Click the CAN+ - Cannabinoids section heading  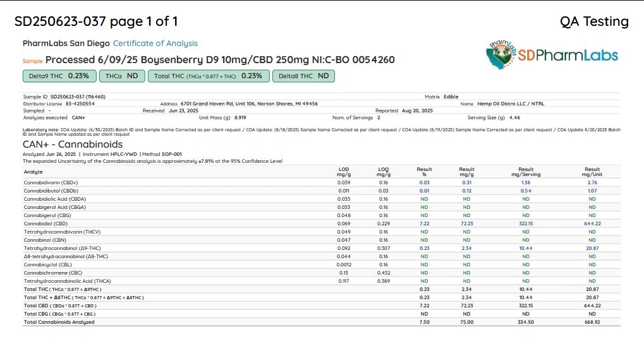(x=73, y=145)
